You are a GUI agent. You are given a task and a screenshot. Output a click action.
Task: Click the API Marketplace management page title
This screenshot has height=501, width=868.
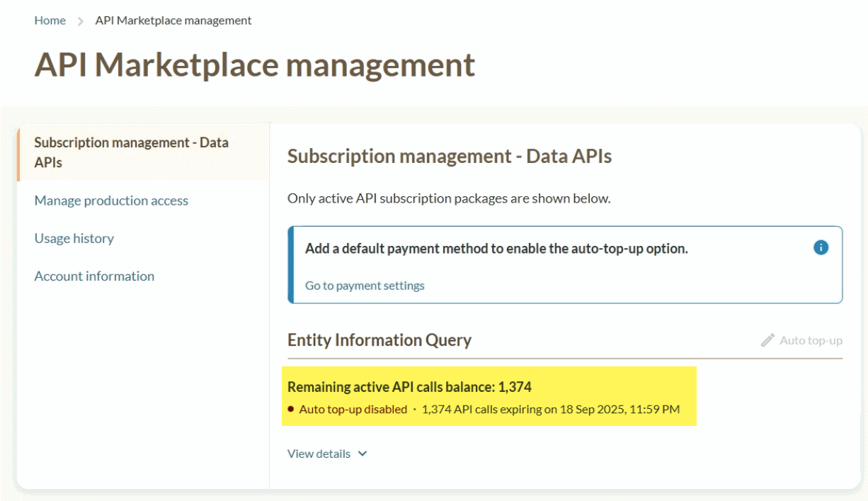(x=255, y=64)
